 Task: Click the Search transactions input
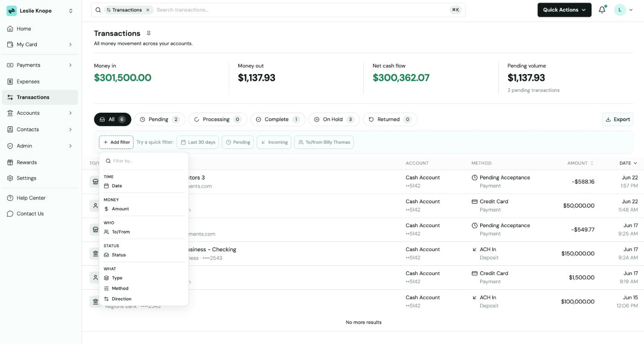[x=301, y=10]
